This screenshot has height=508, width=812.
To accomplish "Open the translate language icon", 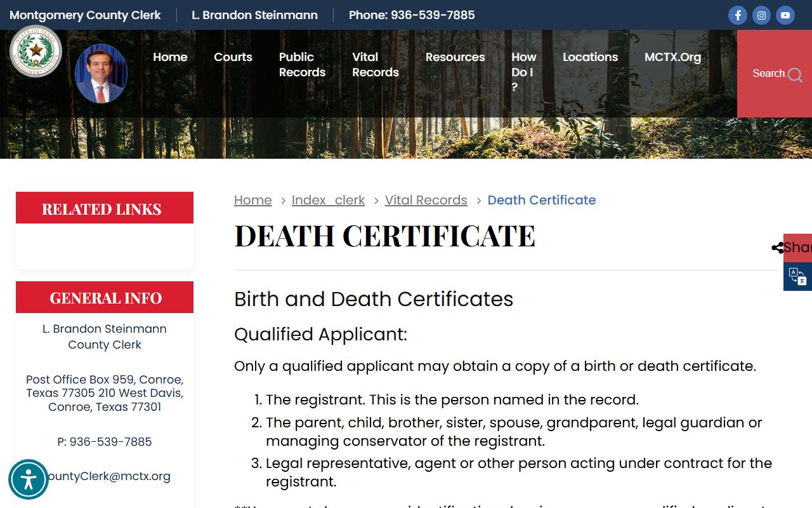I will click(x=797, y=276).
